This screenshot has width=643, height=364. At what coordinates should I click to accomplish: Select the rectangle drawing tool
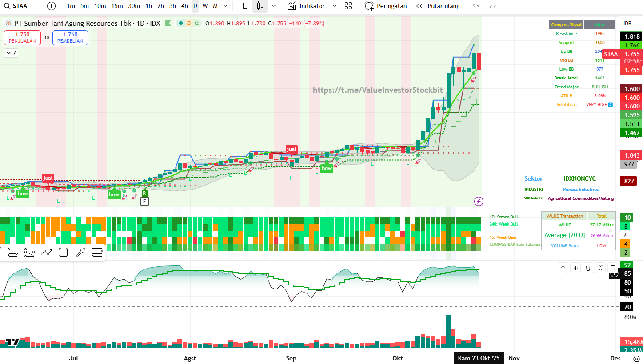[64, 253]
